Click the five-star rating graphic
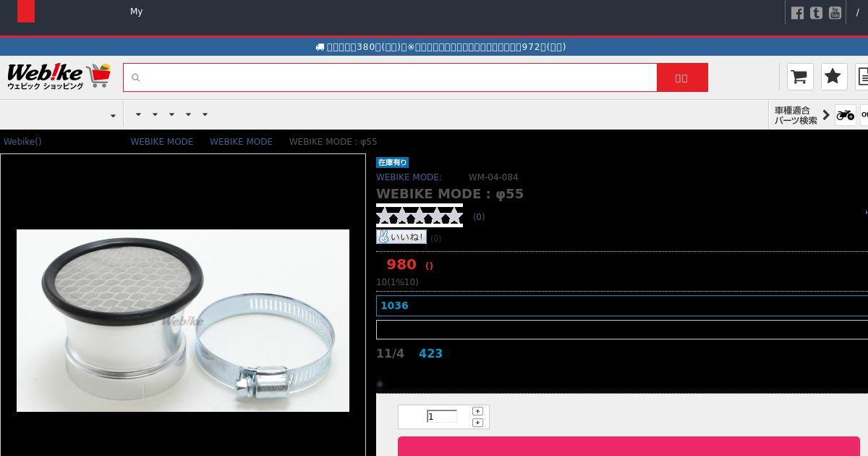Viewport: 868px width, 456px height. [420, 216]
